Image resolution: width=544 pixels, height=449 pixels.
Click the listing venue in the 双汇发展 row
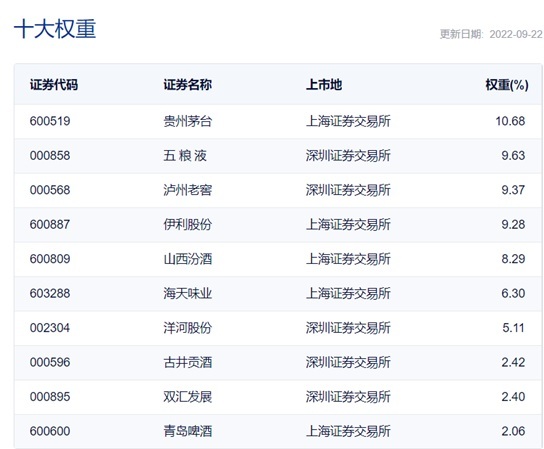[348, 397]
